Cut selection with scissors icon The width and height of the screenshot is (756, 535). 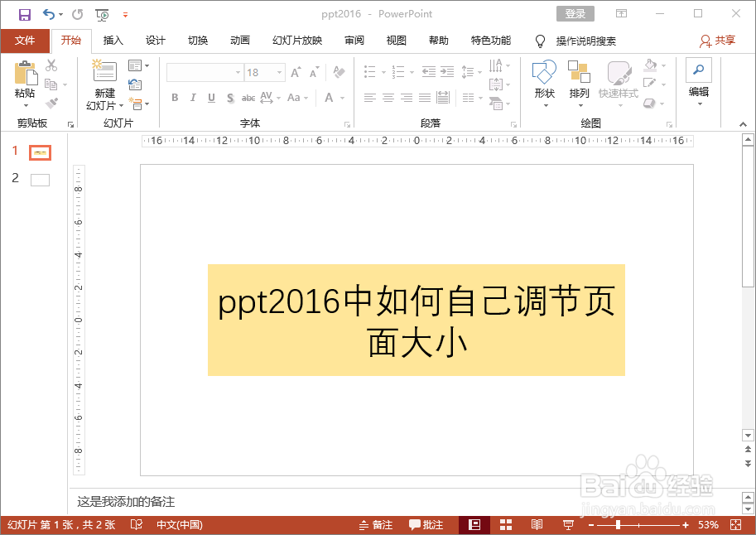pos(51,65)
